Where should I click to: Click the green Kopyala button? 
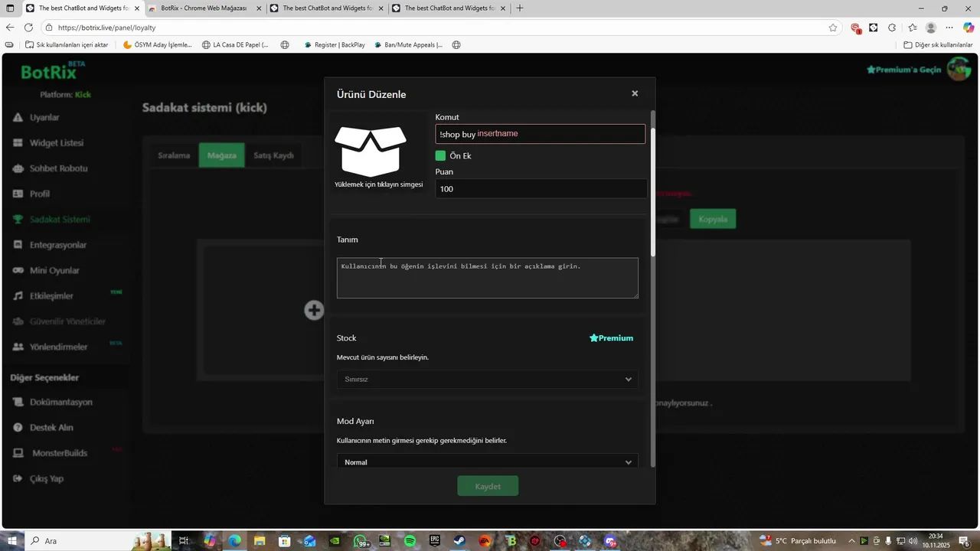coord(713,219)
